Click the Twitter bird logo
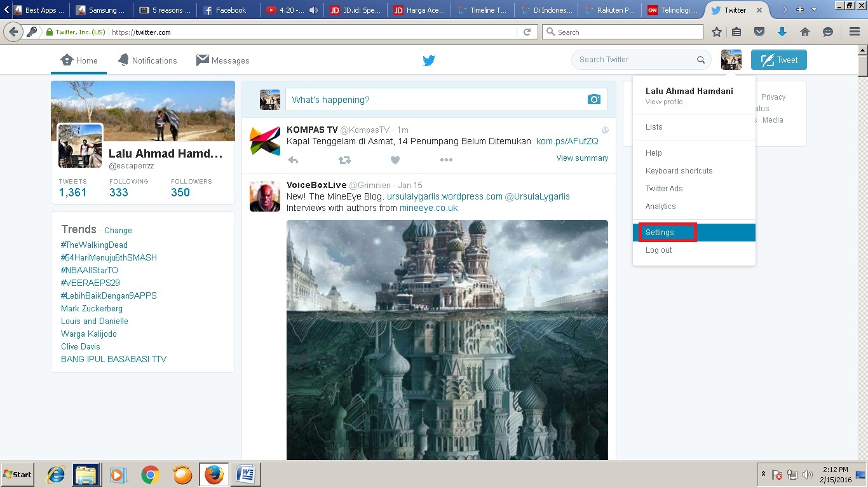 (x=429, y=60)
